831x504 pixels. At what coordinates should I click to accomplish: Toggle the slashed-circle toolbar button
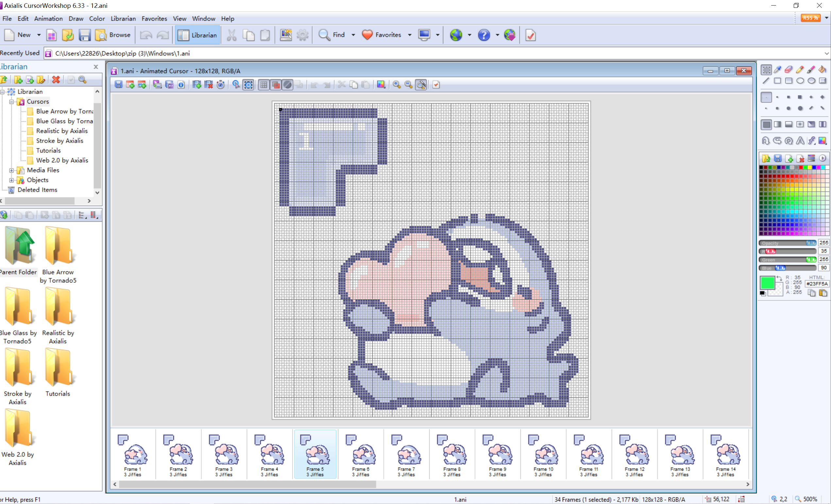click(287, 85)
